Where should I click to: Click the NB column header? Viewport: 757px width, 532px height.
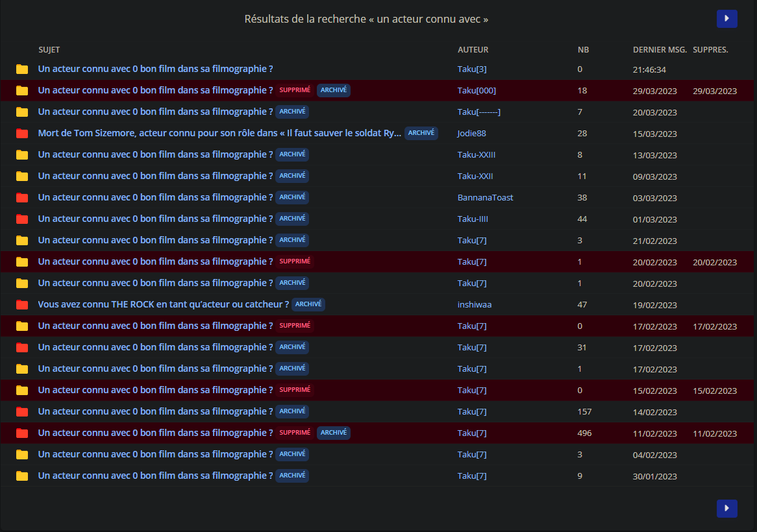(x=583, y=50)
